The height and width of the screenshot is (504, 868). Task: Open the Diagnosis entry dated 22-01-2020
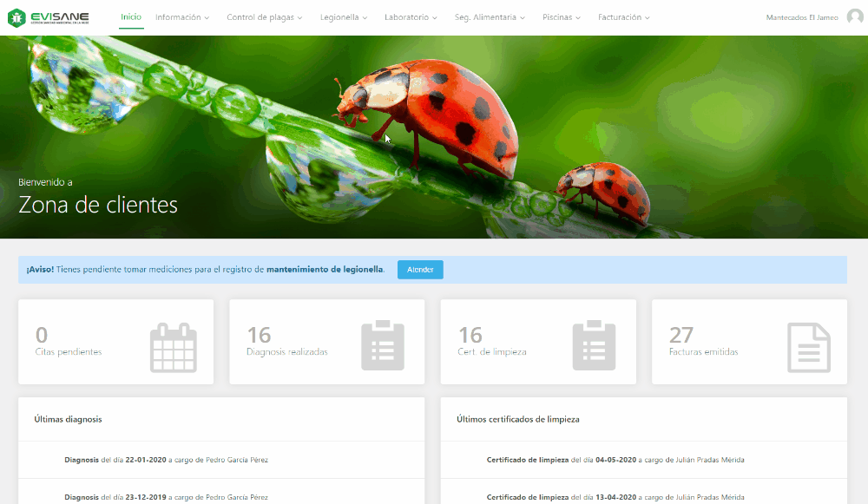pyautogui.click(x=166, y=460)
